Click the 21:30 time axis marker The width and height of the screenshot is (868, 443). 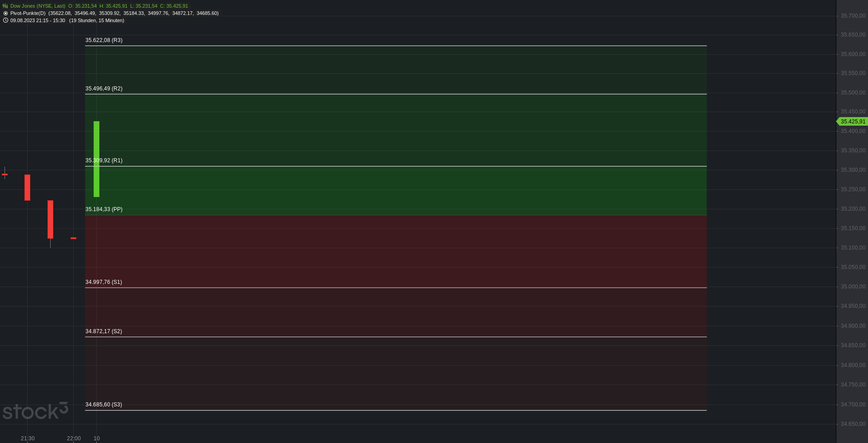point(28,438)
